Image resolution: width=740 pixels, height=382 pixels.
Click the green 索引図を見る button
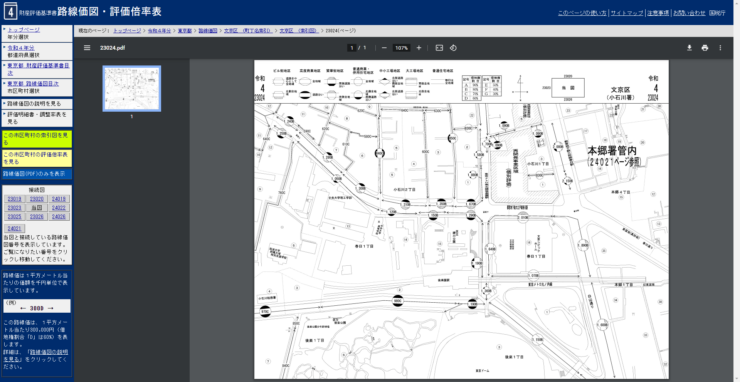coord(37,139)
